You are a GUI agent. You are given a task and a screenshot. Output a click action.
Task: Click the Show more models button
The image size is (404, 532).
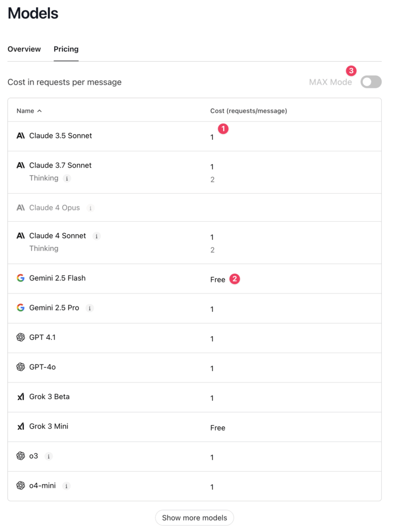pos(194,518)
